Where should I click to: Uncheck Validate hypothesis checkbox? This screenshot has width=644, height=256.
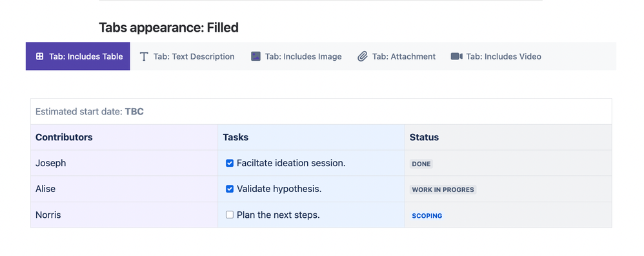[x=230, y=189]
